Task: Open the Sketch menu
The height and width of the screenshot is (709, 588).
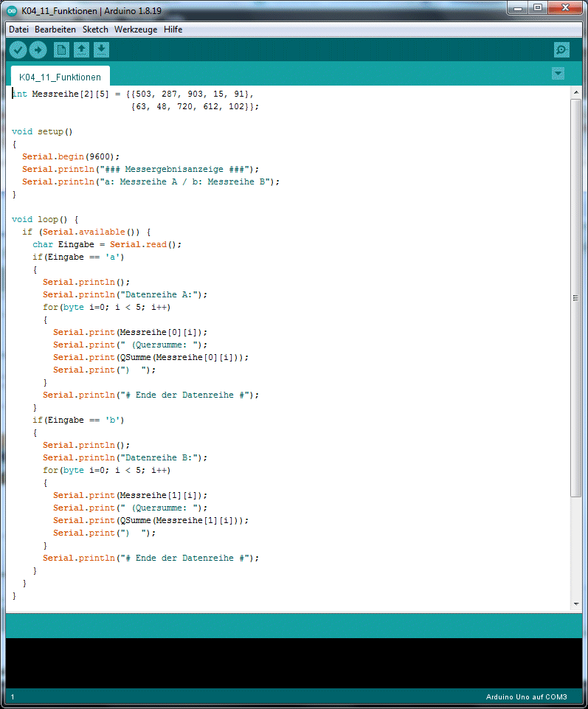Action: [x=95, y=30]
